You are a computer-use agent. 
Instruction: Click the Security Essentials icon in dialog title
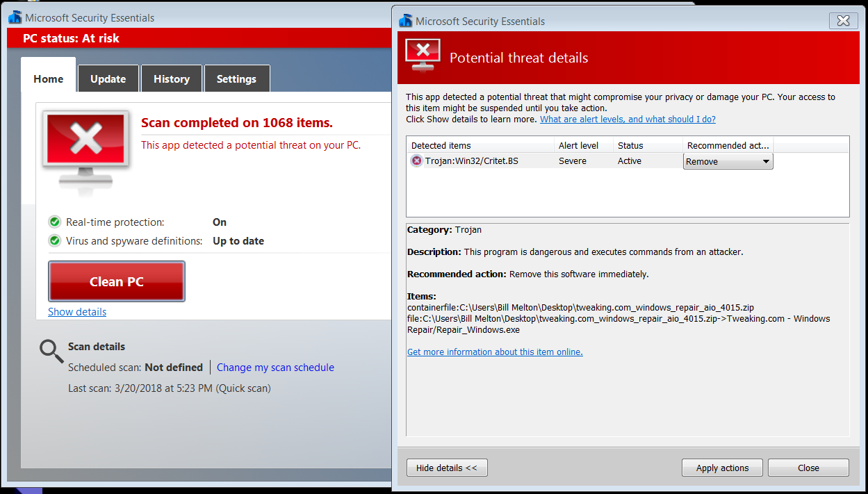point(406,22)
